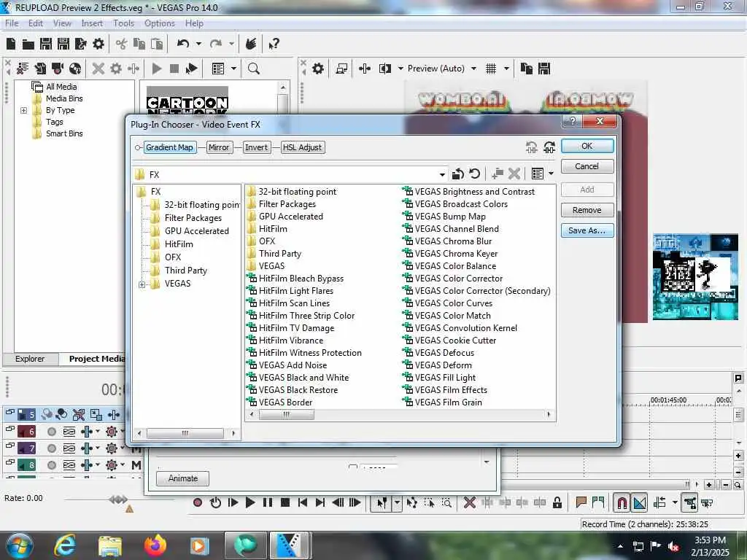The image size is (747, 560).
Task: Open the Views dropdown arrow in chooser
Action: (x=551, y=174)
